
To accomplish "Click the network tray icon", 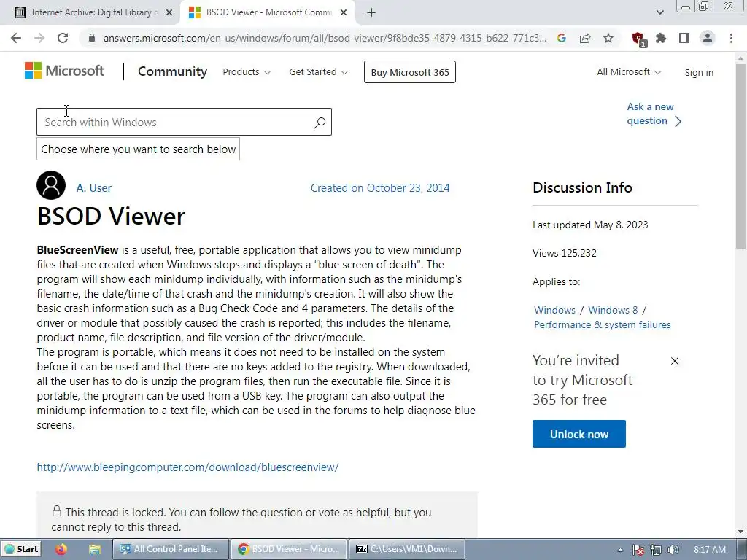I will 656,550.
